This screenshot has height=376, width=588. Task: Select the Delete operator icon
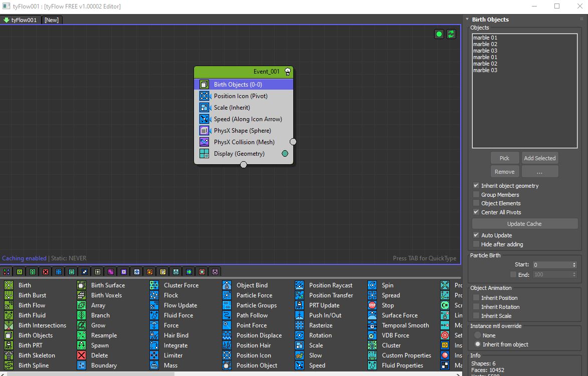81,355
